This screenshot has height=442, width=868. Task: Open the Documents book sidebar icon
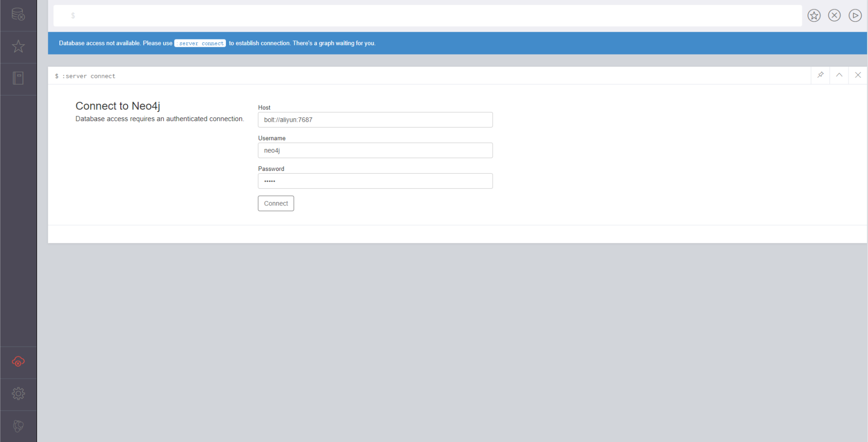pos(18,78)
